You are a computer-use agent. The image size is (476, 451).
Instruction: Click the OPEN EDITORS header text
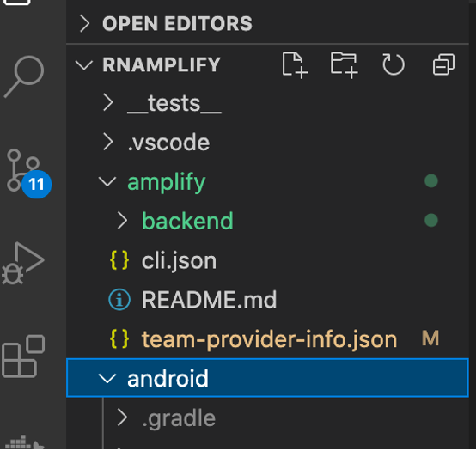(177, 24)
